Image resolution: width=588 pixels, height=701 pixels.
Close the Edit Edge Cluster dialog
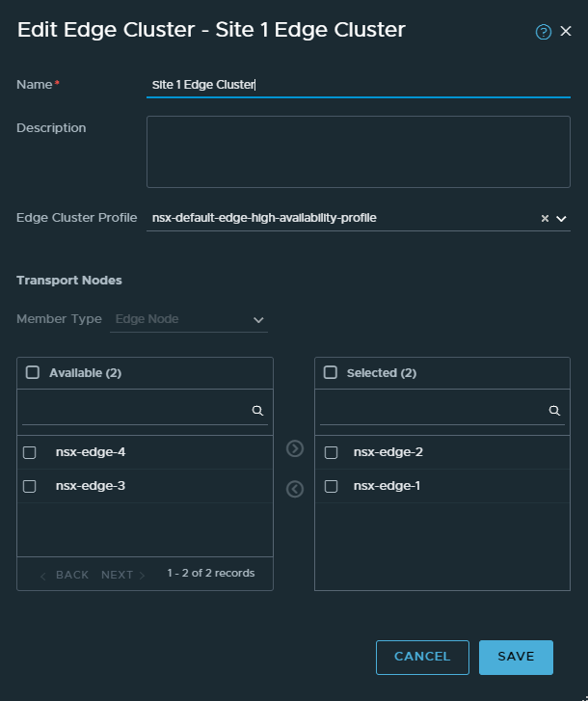coord(566,32)
